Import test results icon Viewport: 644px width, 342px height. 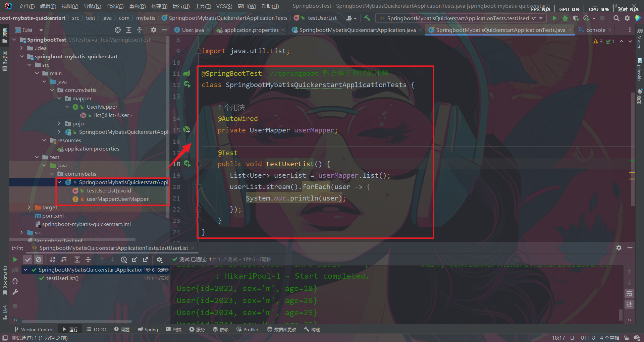coord(135,260)
